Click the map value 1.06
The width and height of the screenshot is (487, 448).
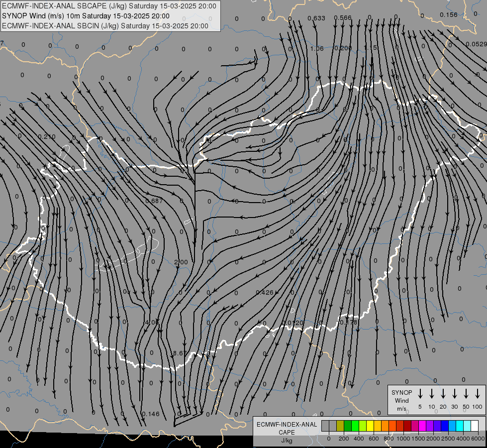click(x=317, y=48)
